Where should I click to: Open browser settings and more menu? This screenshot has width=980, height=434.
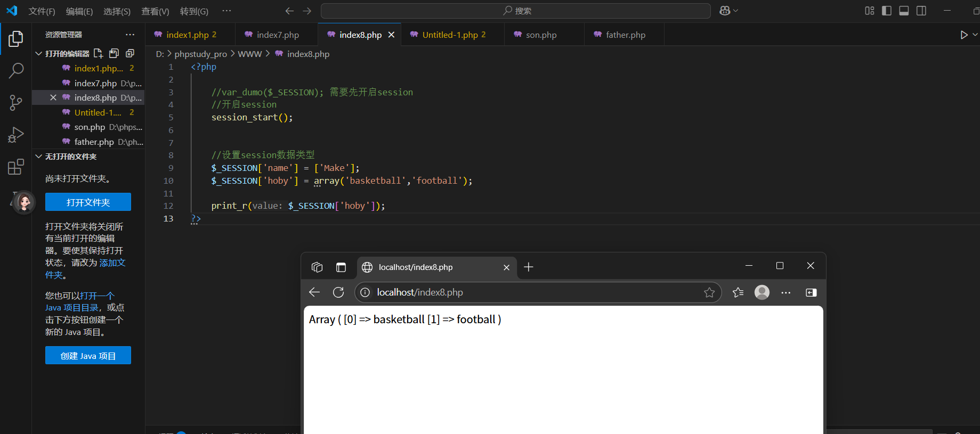786,292
